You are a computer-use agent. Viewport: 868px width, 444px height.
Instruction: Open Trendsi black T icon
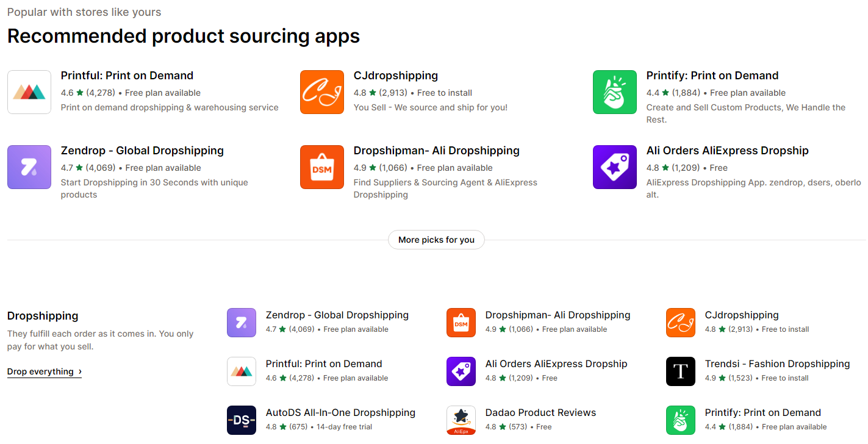pos(681,371)
